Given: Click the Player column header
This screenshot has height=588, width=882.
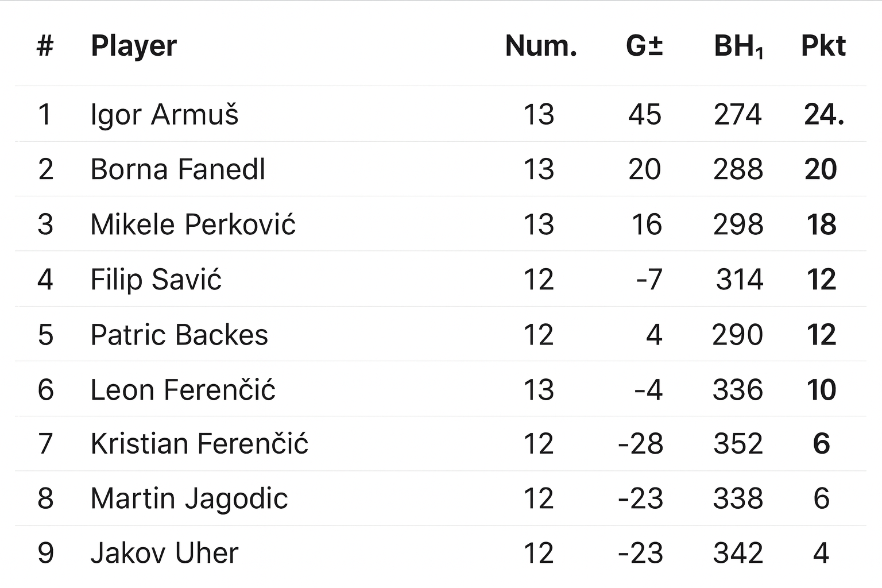Looking at the screenshot, I should click(x=134, y=46).
